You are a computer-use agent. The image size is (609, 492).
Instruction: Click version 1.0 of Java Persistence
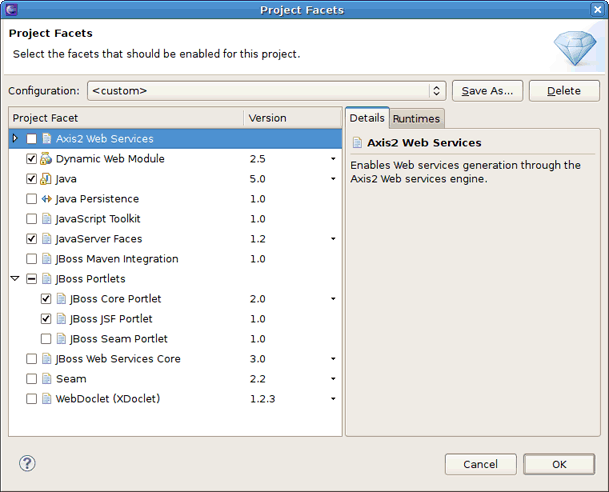click(258, 199)
